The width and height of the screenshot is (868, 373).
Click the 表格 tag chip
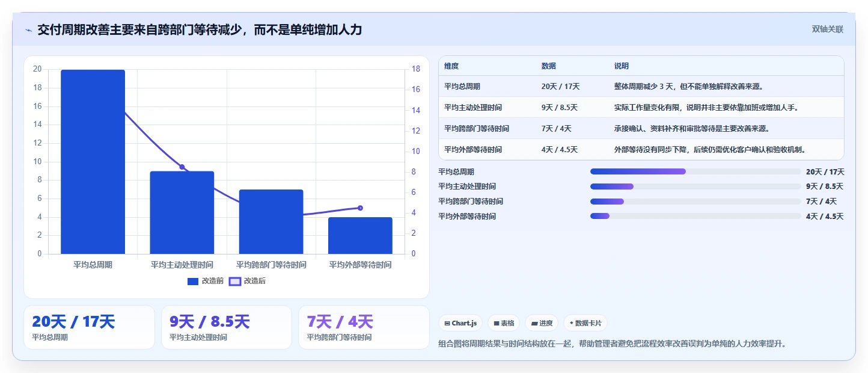[504, 323]
